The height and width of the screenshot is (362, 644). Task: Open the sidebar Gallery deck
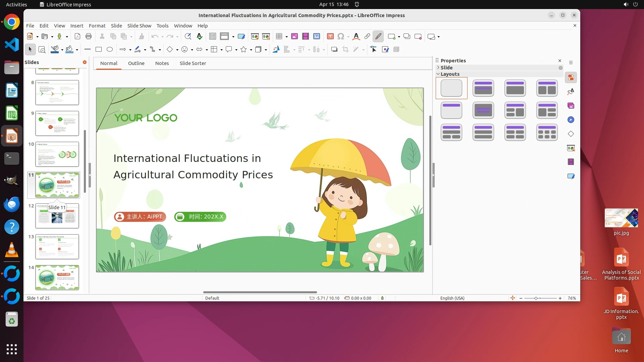[571, 106]
